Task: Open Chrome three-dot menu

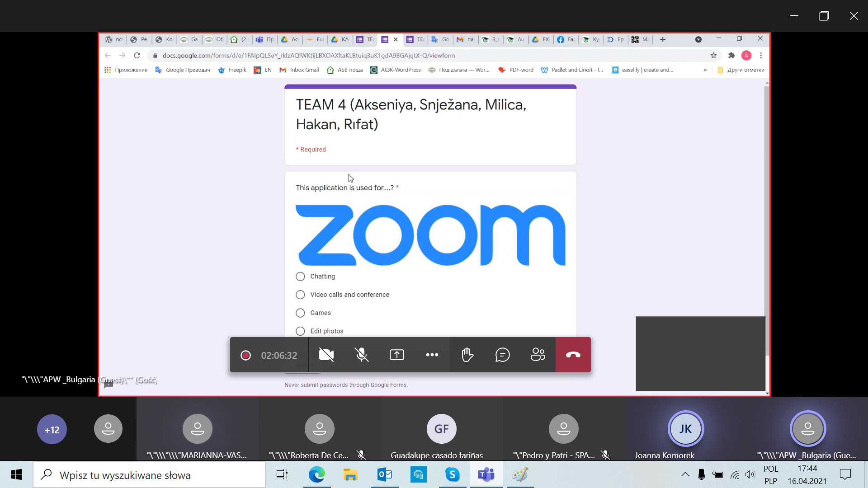Action: click(761, 55)
